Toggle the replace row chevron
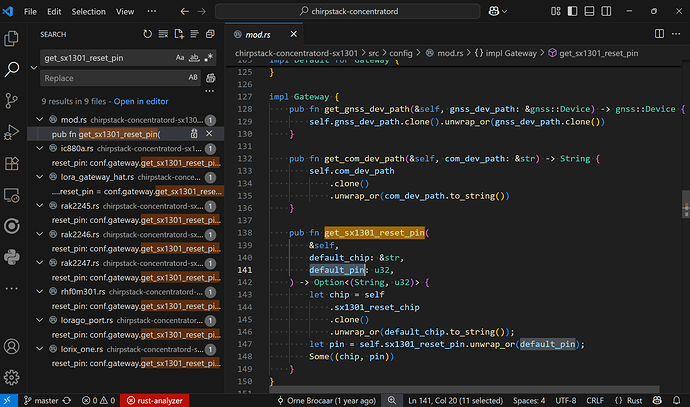690x407 pixels. pos(33,68)
